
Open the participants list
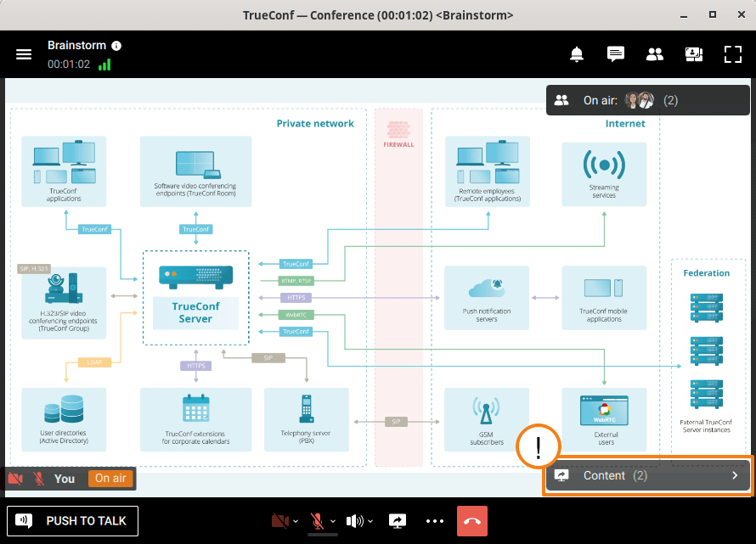pyautogui.click(x=655, y=54)
